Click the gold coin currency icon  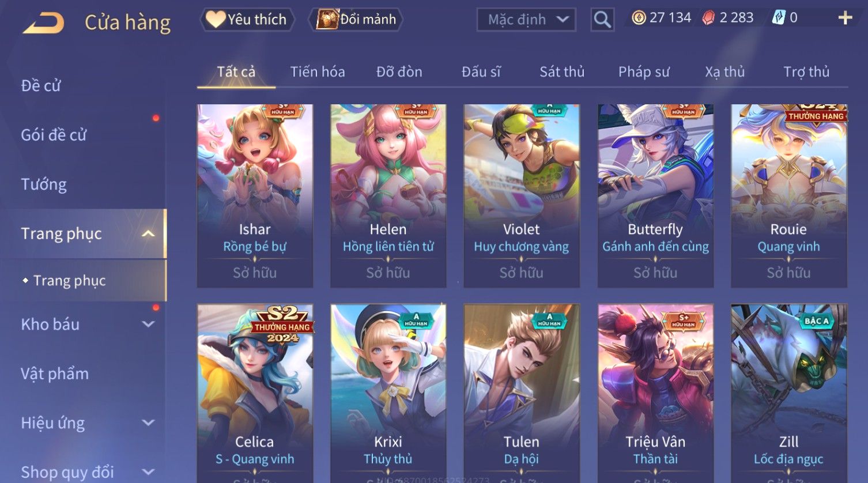[x=639, y=18]
